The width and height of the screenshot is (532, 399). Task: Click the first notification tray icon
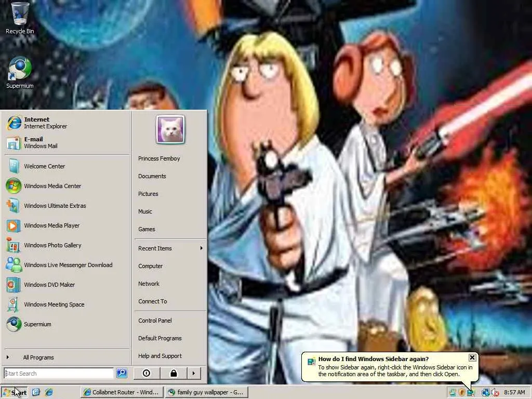(453, 393)
